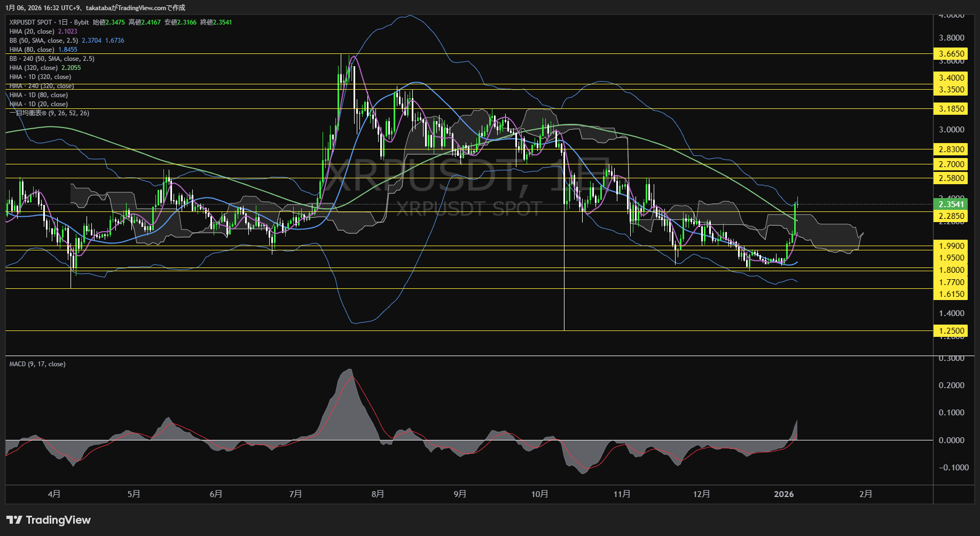Click the yellow 1.2500 price level label
This screenshot has width=980, height=536.
951,331
